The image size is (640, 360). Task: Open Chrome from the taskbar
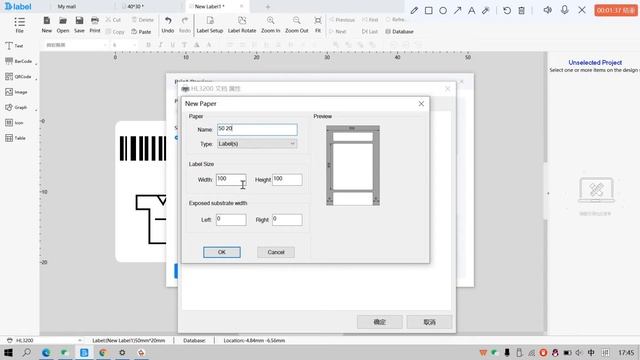tap(103, 353)
